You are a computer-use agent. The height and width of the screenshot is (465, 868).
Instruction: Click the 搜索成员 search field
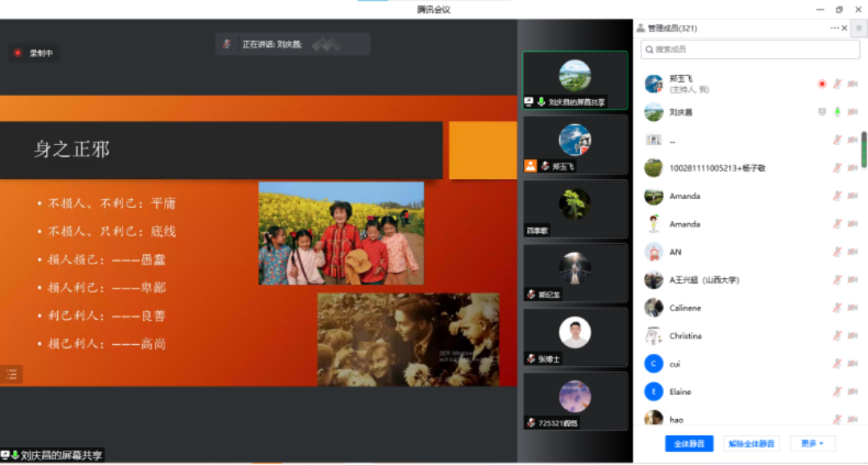tap(750, 49)
